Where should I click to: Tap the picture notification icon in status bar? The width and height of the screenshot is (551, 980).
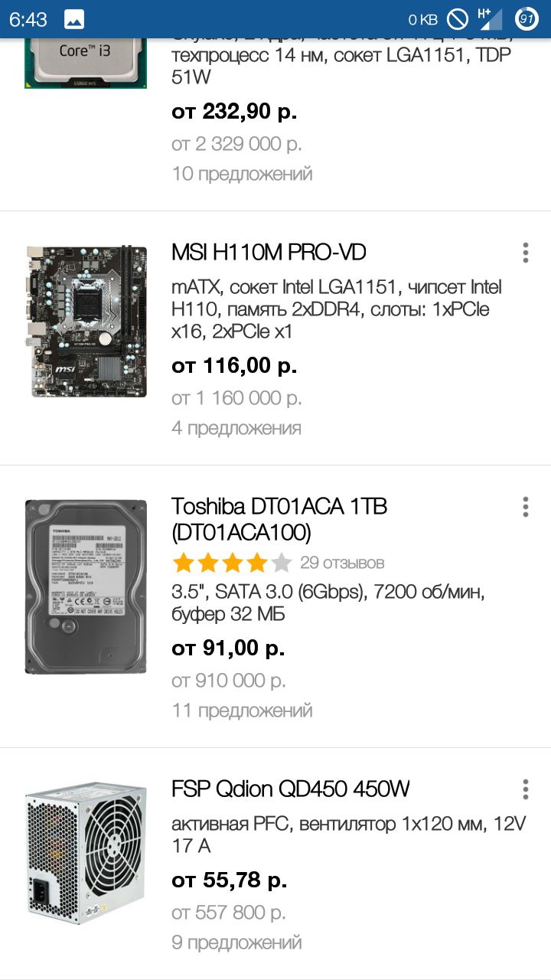coord(74,19)
